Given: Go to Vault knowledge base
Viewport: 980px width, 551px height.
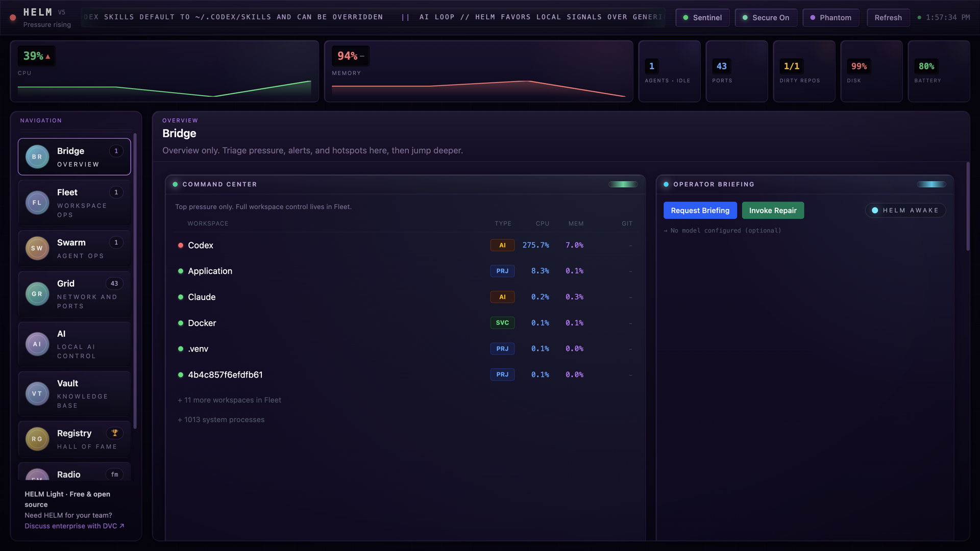Looking at the screenshot, I should pos(75,394).
